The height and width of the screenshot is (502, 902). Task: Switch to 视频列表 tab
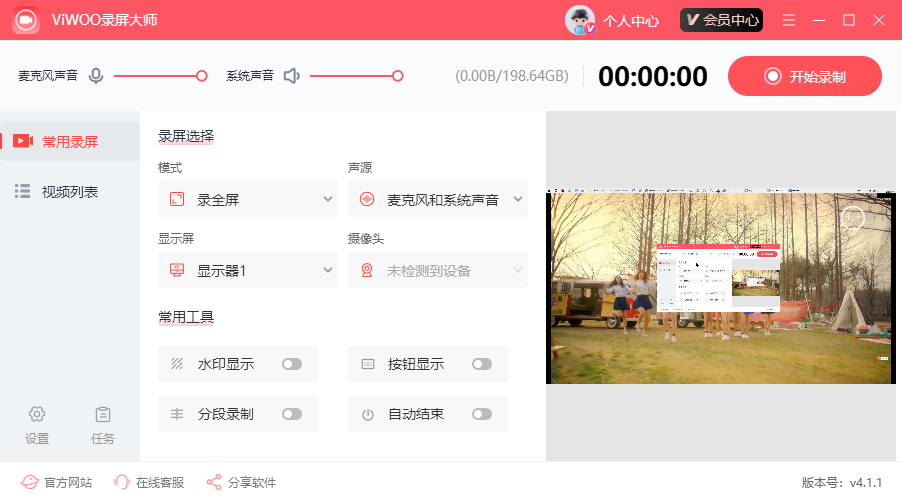tap(70, 191)
